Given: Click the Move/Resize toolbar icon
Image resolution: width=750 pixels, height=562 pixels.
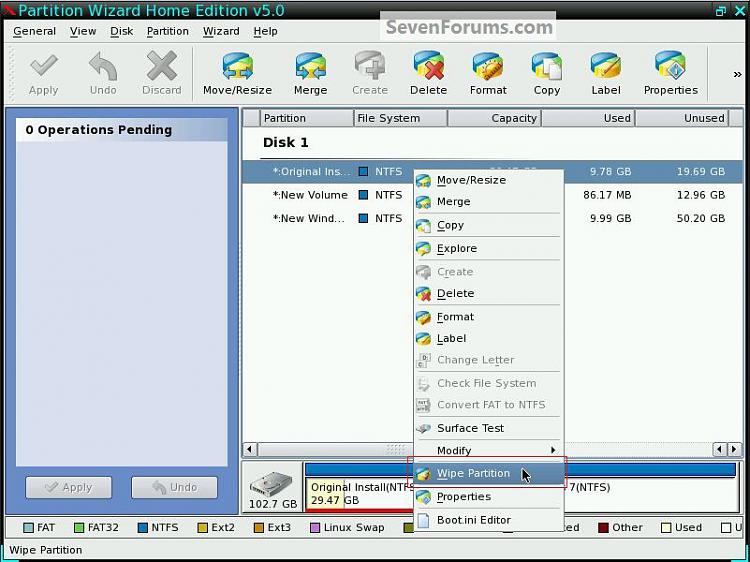Looking at the screenshot, I should tap(237, 66).
